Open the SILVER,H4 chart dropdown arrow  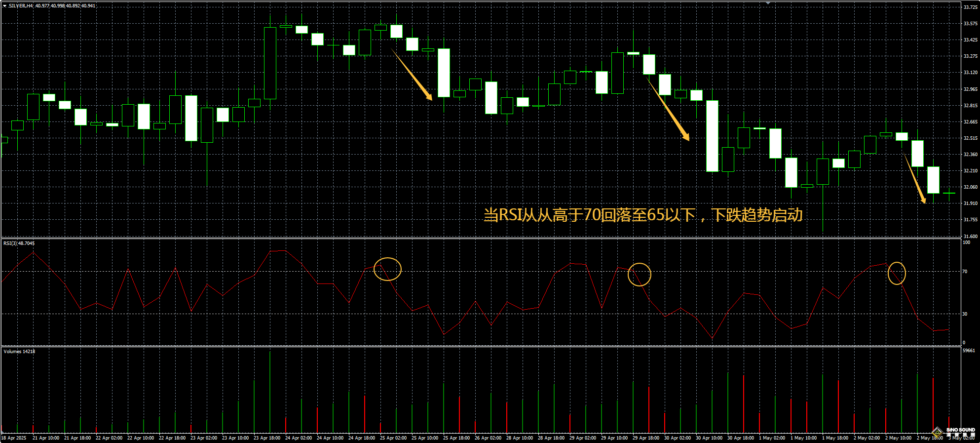point(4,6)
